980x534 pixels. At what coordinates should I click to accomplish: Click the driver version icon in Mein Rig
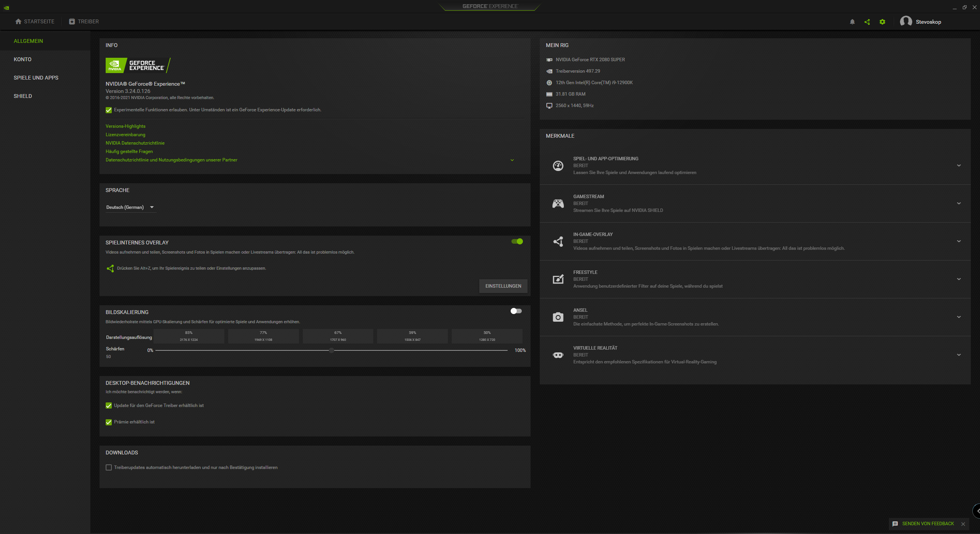click(x=549, y=71)
